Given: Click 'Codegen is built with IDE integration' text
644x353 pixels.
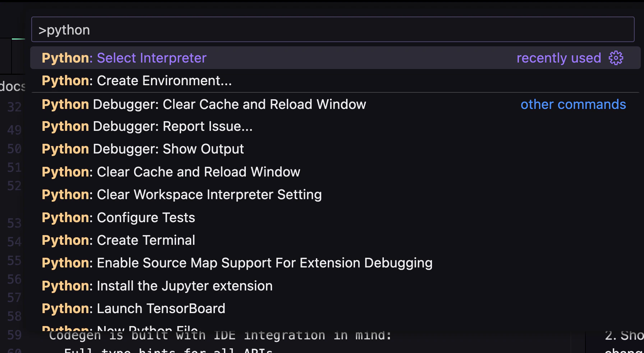Looking at the screenshot, I should 187,336.
